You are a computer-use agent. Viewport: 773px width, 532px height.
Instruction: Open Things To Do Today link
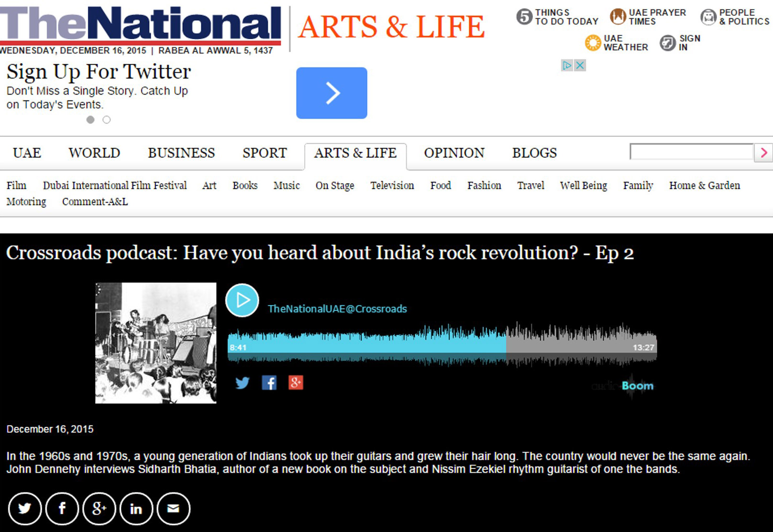click(557, 17)
